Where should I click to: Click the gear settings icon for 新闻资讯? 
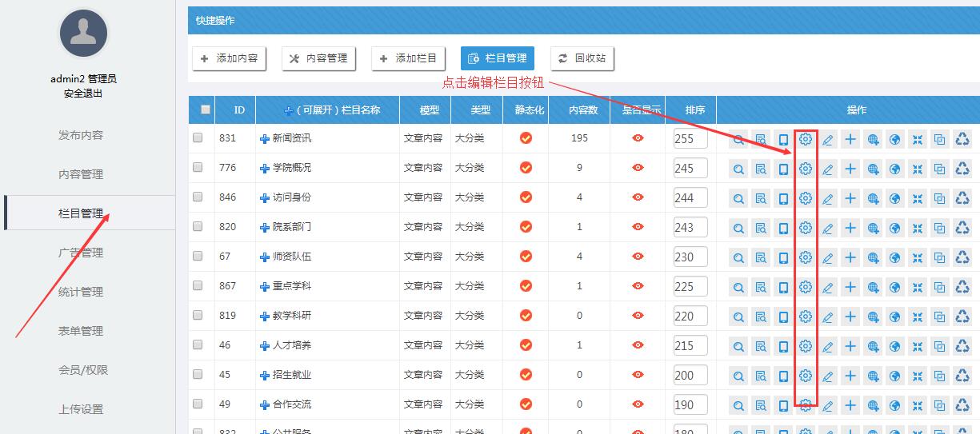(806, 139)
